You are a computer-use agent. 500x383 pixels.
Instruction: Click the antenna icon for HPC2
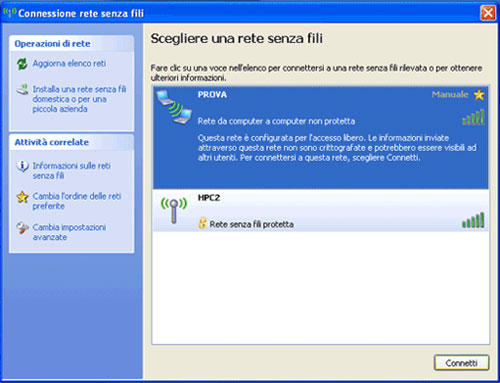pyautogui.click(x=174, y=210)
